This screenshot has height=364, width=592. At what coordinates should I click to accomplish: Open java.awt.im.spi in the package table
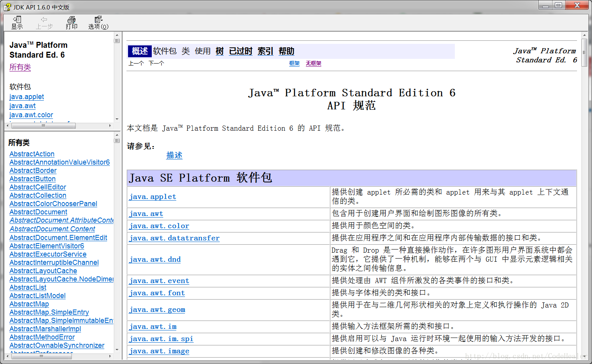pyautogui.click(x=161, y=339)
